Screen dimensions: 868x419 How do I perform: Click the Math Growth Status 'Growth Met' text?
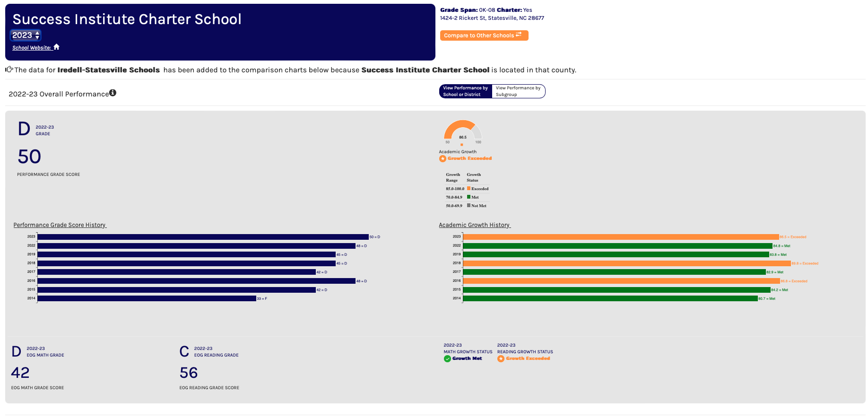click(x=467, y=358)
